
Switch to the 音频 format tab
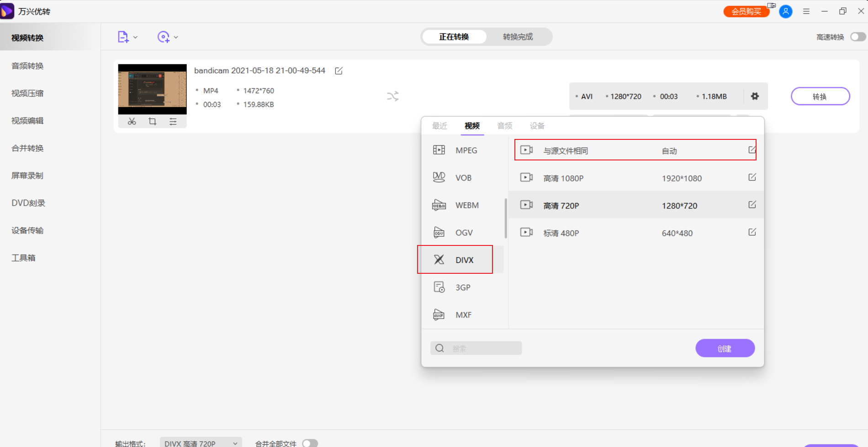point(504,126)
